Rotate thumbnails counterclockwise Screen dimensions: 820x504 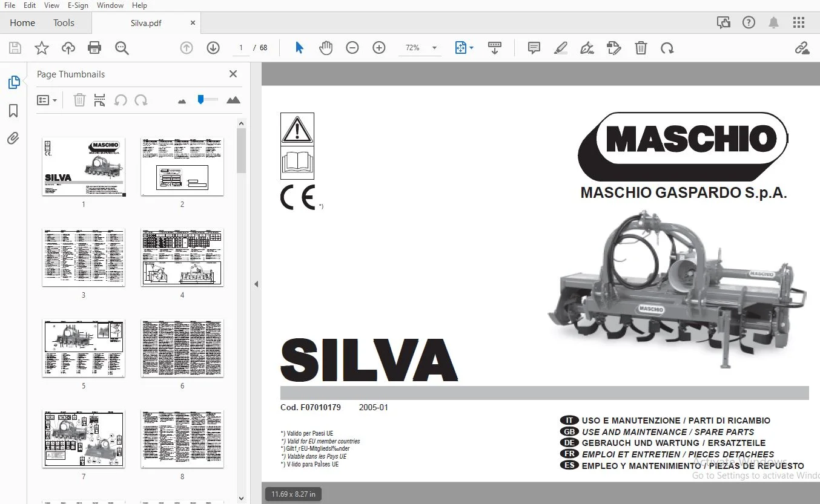121,100
